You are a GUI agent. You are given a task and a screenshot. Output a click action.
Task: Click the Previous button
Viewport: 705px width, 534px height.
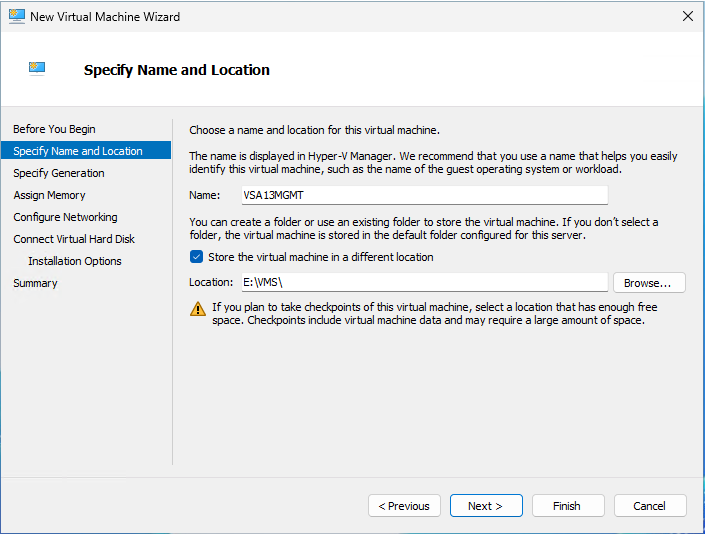click(x=404, y=506)
